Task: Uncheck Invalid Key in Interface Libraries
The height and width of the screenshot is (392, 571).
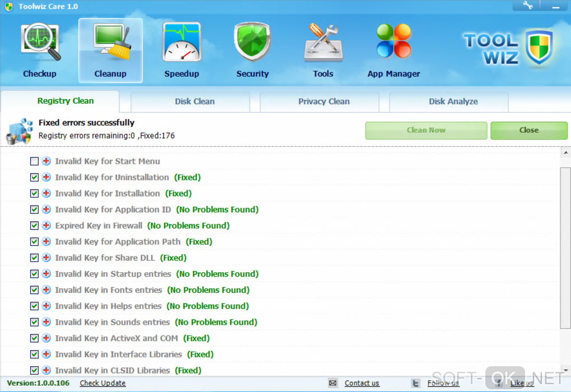Action: (x=34, y=354)
